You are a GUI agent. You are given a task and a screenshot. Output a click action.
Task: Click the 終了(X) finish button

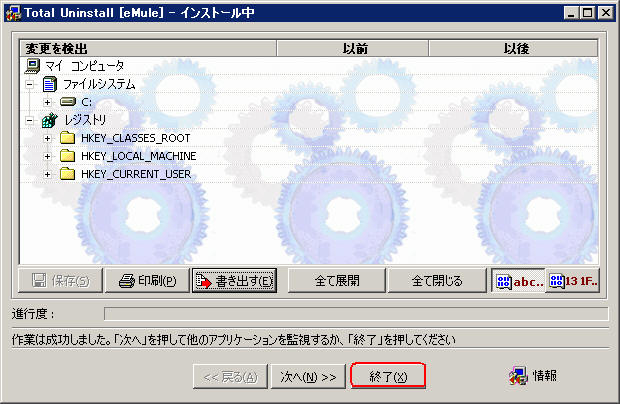pos(388,376)
